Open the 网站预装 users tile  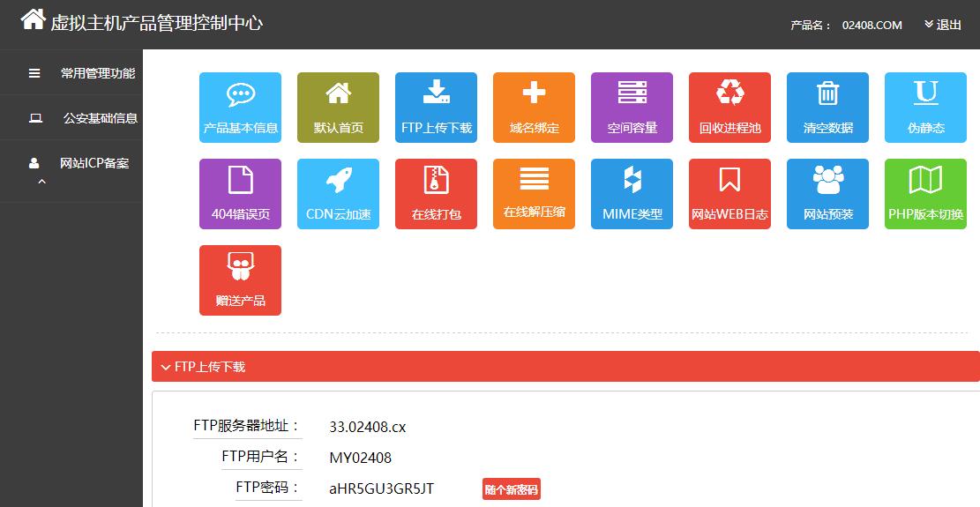tap(827, 194)
